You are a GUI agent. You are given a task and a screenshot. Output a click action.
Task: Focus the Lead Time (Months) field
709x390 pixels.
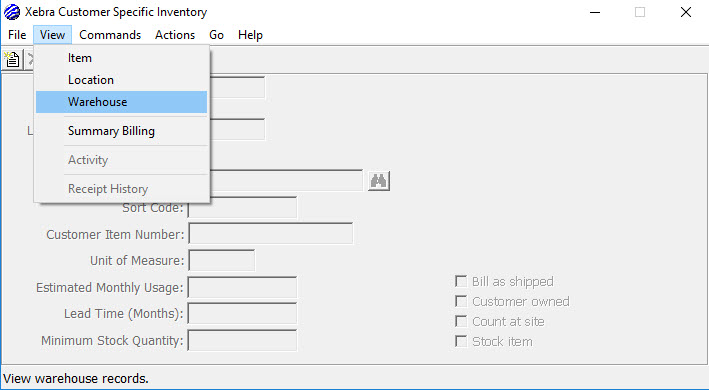coord(242,314)
